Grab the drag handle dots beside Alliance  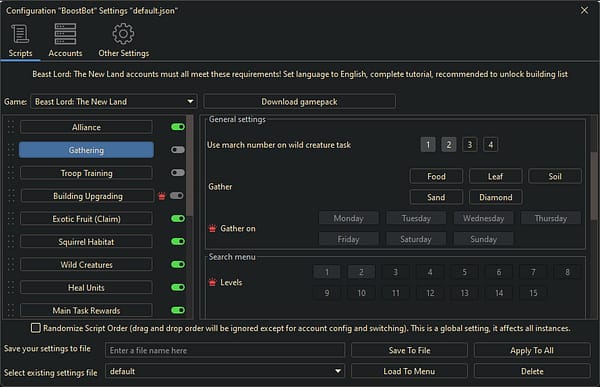click(x=11, y=127)
